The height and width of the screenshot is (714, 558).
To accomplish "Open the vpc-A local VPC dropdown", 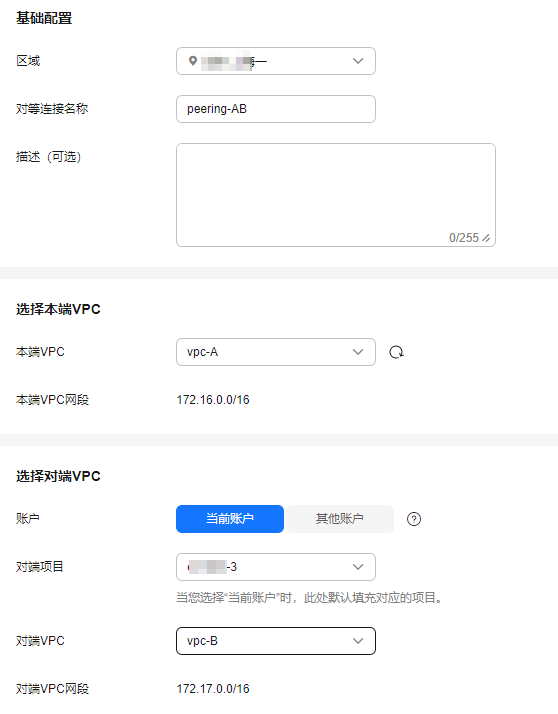I will click(276, 352).
